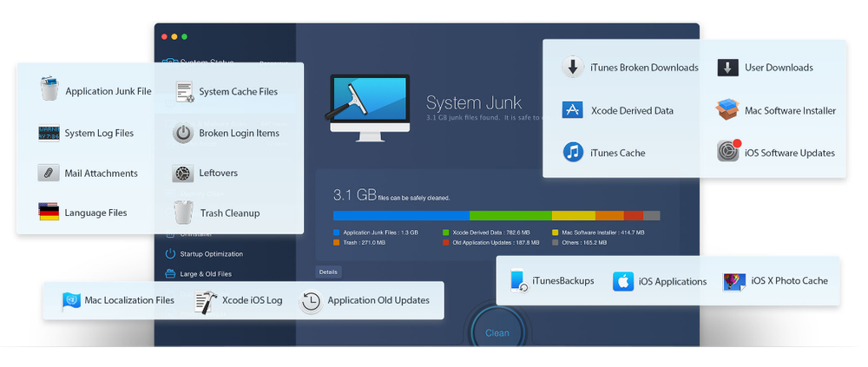The height and width of the screenshot is (367, 868).
Task: Click the iTunes Broken Downloads arrow icon
Action: point(573,67)
